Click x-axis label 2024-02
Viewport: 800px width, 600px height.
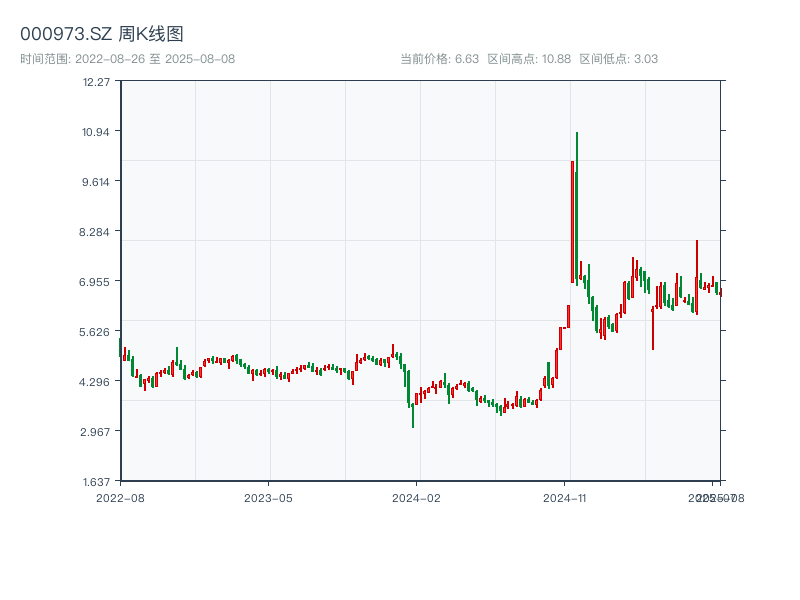(x=416, y=498)
